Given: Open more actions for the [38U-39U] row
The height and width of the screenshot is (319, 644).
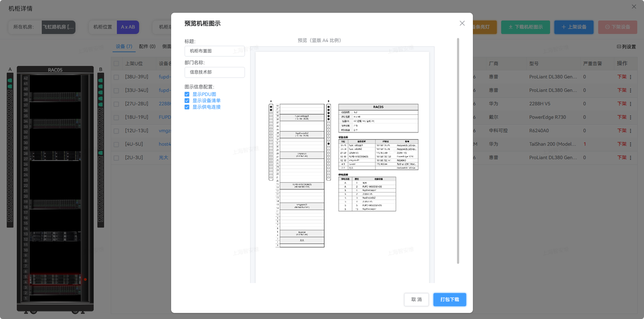Looking at the screenshot, I should click(630, 77).
